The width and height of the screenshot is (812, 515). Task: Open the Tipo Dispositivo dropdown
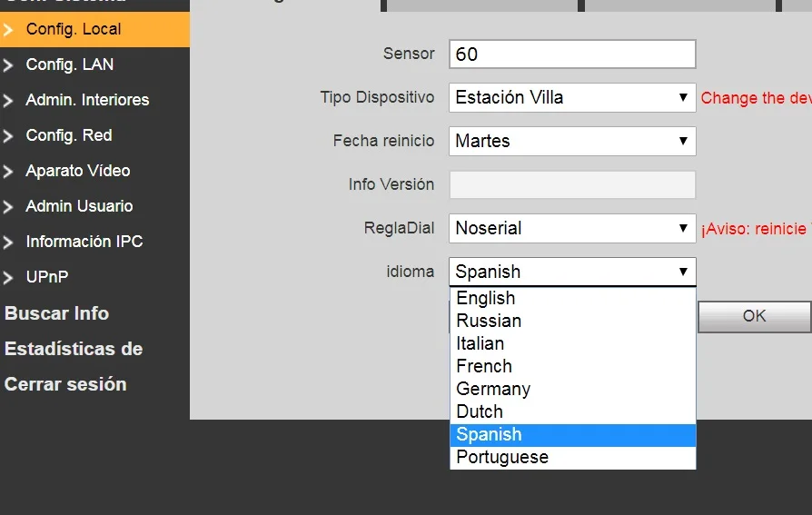[x=572, y=98]
